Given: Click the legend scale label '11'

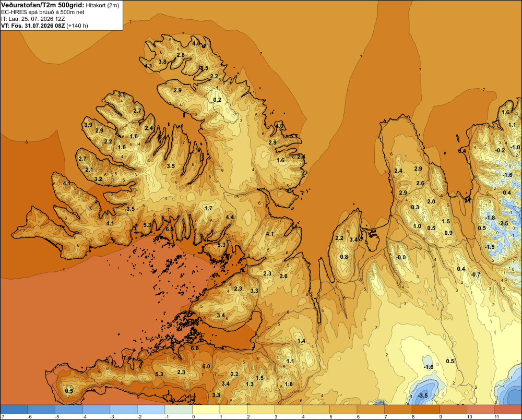Looking at the screenshot, I should pos(497,417).
